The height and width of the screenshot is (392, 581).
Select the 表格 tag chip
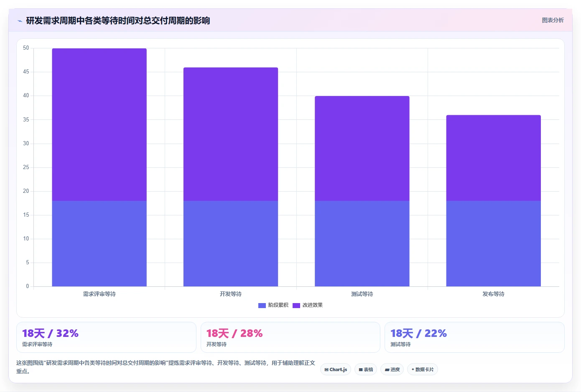366,369
